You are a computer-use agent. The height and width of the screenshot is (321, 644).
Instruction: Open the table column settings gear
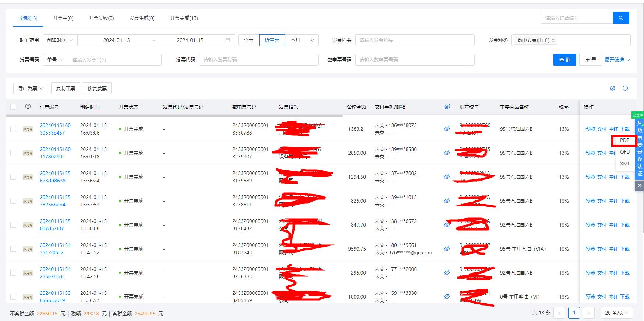[x=613, y=88]
